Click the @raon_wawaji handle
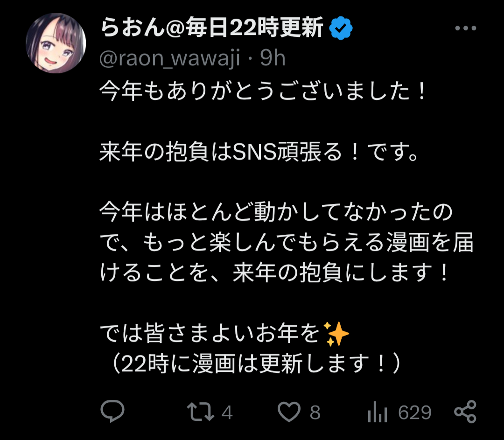Viewport: 504px width, 440px height. [x=170, y=58]
